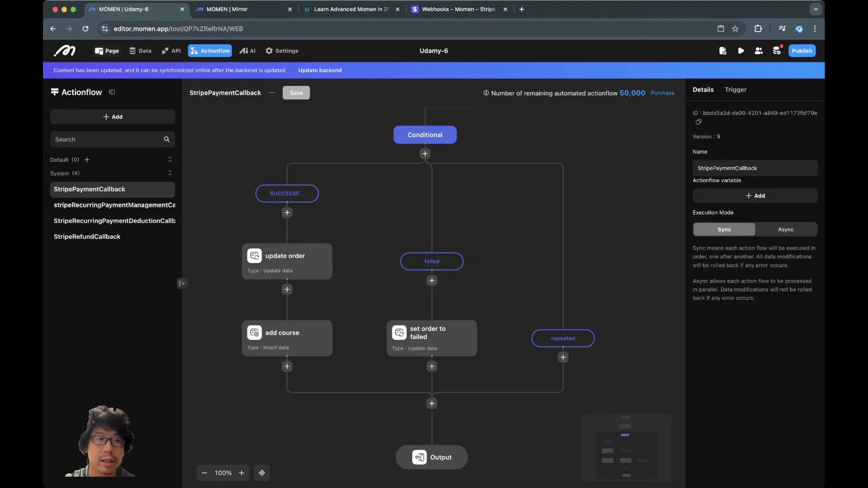Edit the Name field StripePaymentCallback
Viewport: 868px width, 488px height.
pos(755,168)
